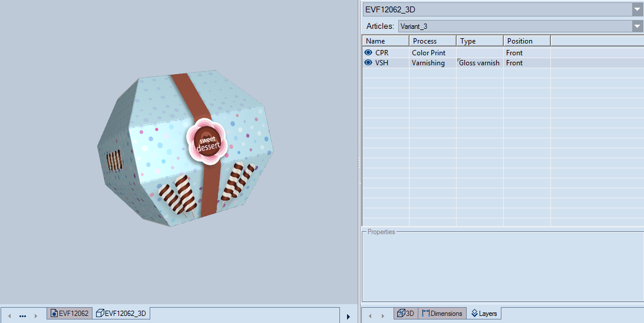Screen dimensions: 644x323
Task: Sort layers by Name column header
Action: (385, 41)
